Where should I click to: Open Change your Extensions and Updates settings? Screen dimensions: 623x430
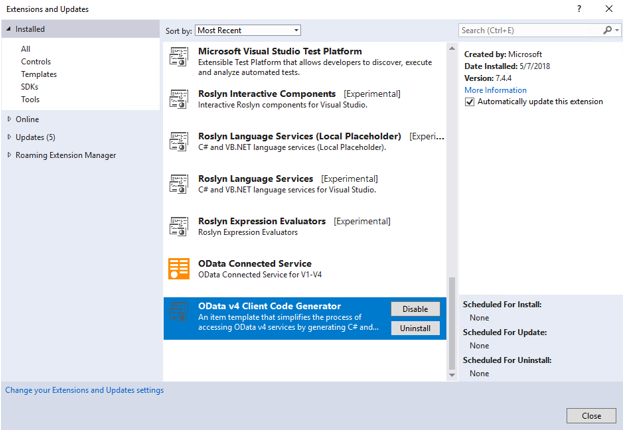tap(84, 390)
